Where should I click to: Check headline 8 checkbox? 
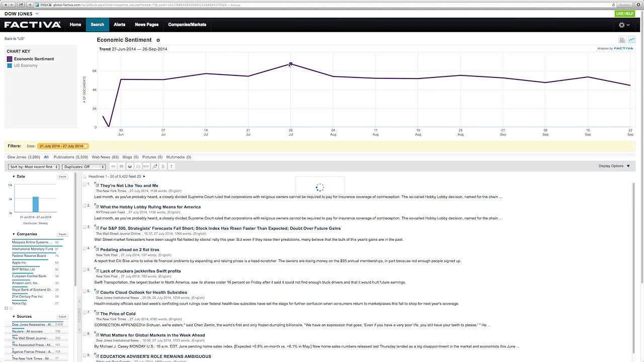[85, 334]
